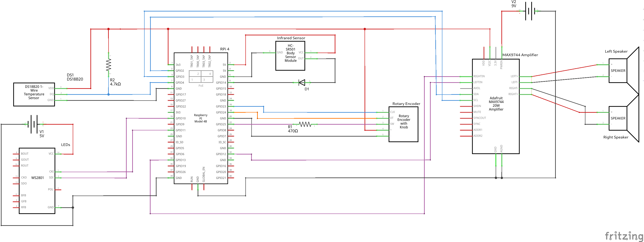Click the GPIO3 pin label
This screenshot has width=644, height=242.
[180, 77]
